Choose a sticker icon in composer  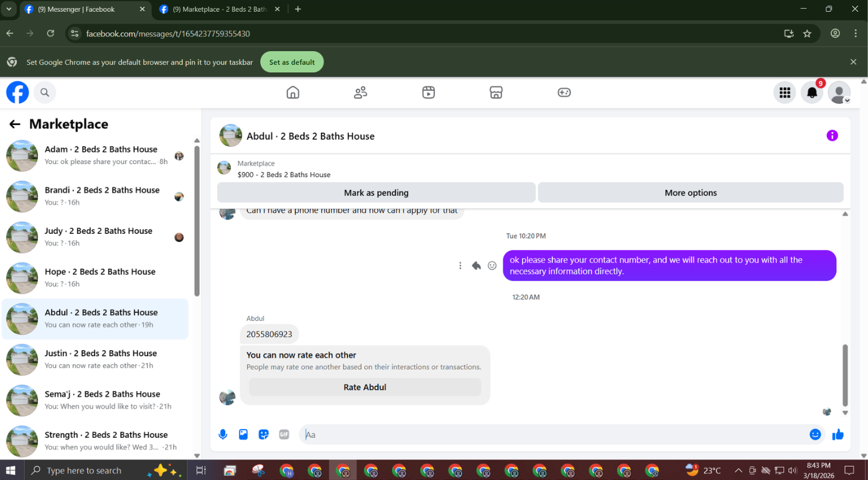pyautogui.click(x=264, y=435)
